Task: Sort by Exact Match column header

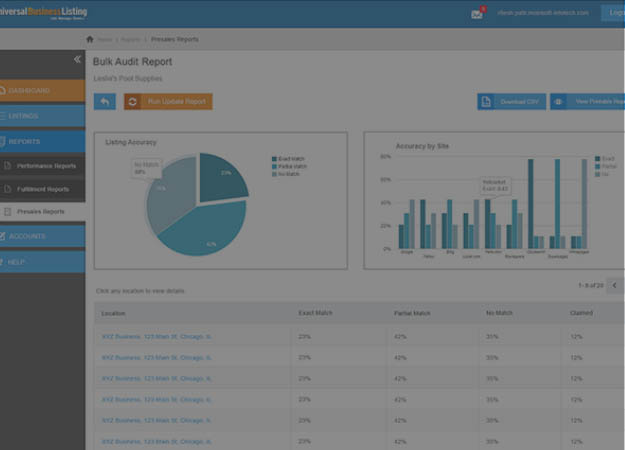Action: [315, 313]
